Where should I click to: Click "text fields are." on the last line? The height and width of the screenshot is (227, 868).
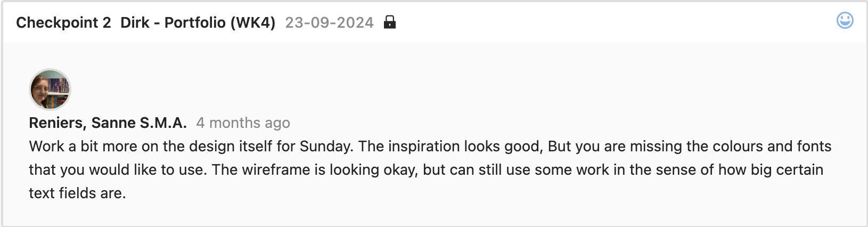coord(77,193)
